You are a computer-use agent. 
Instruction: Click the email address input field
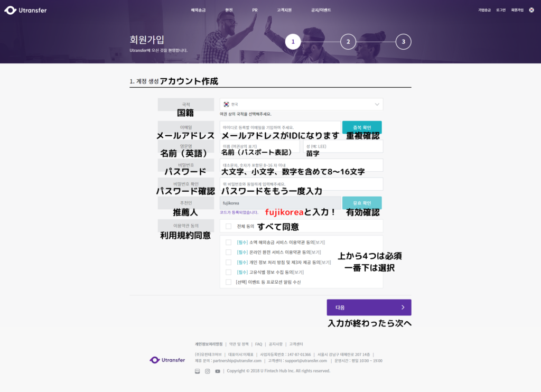click(280, 127)
